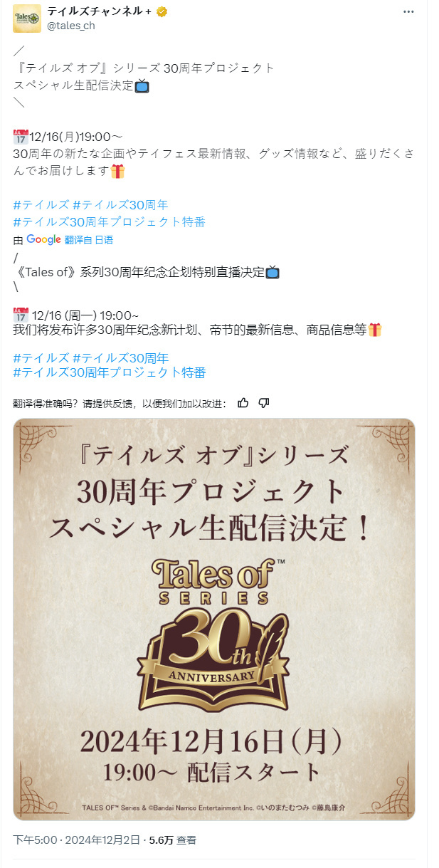Open #テイルズ30周年プロジェクト特番 hashtag in translated post
The image size is (439, 868).
(110, 372)
